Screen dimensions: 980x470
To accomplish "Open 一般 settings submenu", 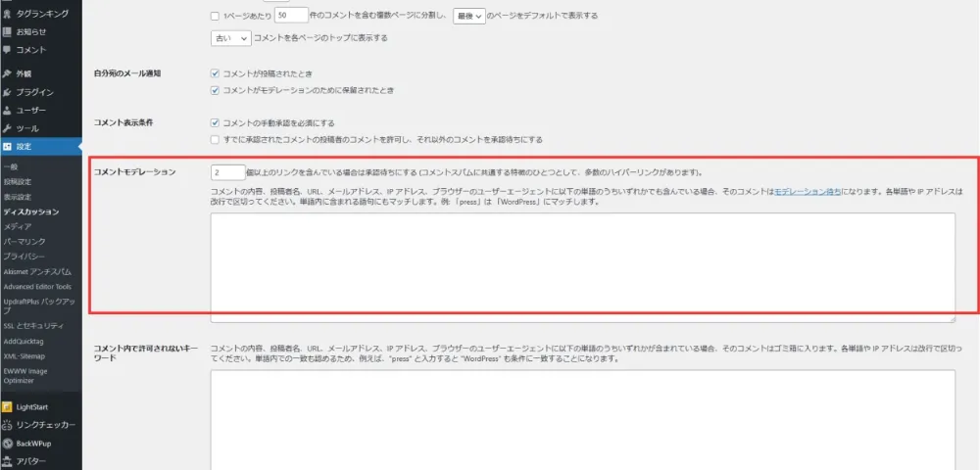I will [11, 167].
